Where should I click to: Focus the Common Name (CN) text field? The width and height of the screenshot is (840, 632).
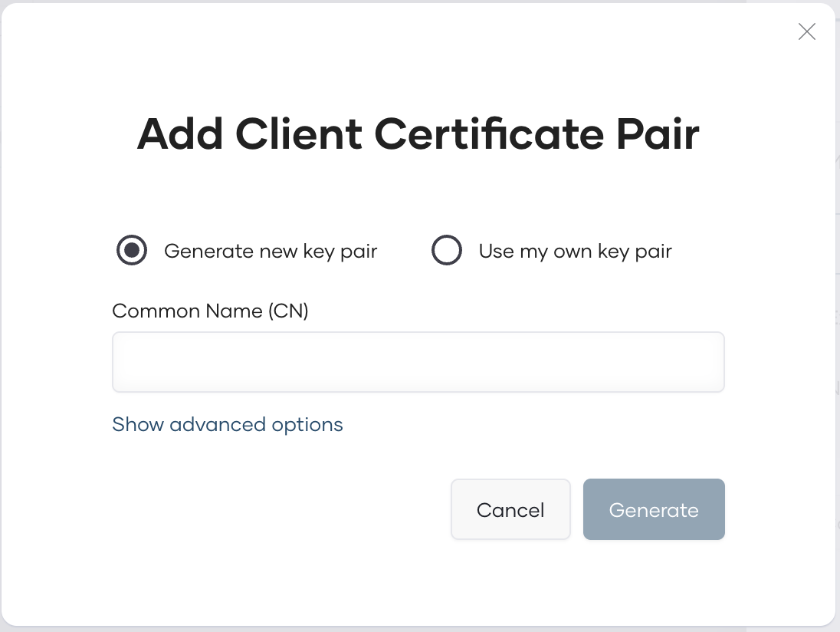click(418, 362)
